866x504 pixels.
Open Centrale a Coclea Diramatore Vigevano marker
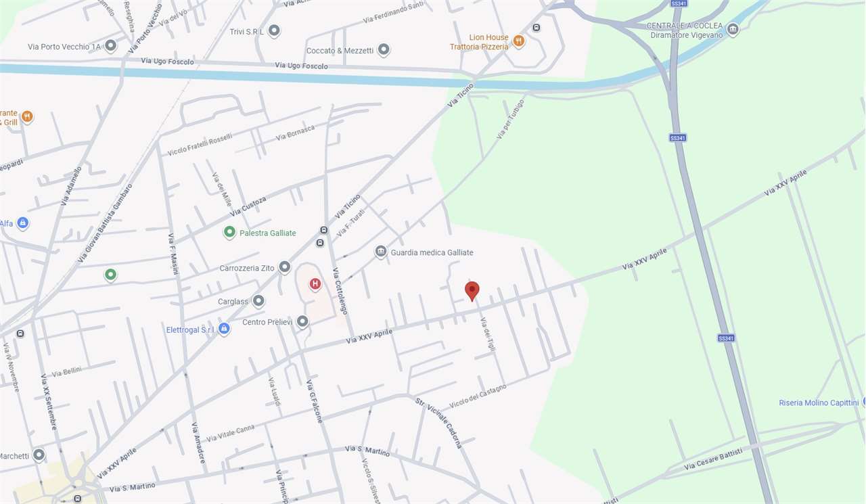[733, 29]
